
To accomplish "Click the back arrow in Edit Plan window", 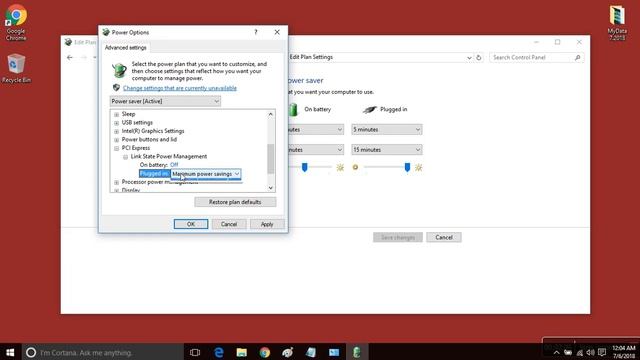I will pyautogui.click(x=70, y=58).
